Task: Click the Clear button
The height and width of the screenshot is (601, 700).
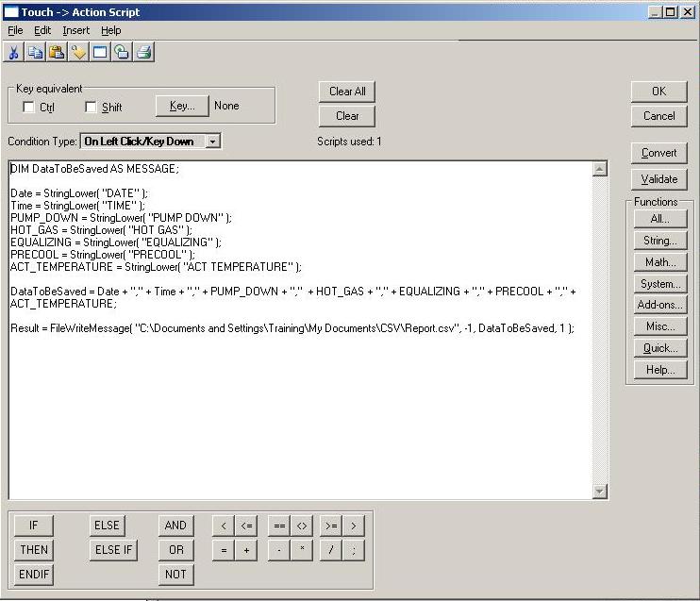Action: 347,116
